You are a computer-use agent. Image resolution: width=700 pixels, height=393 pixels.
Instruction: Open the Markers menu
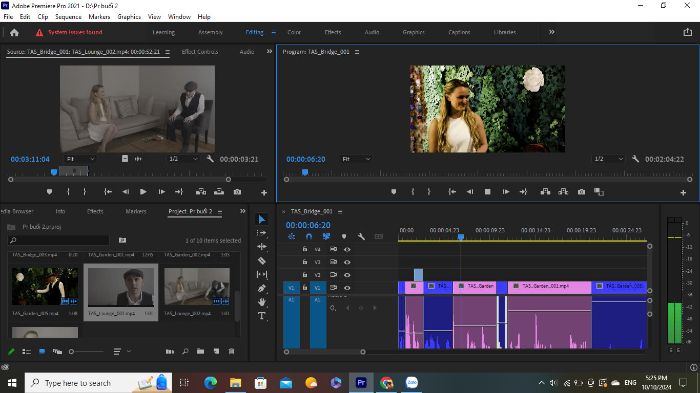coord(99,17)
